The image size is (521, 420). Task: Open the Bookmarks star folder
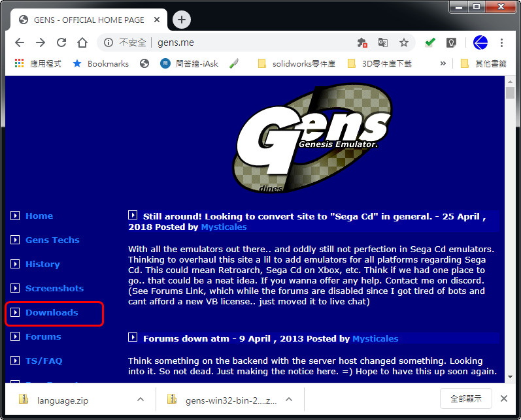click(101, 63)
